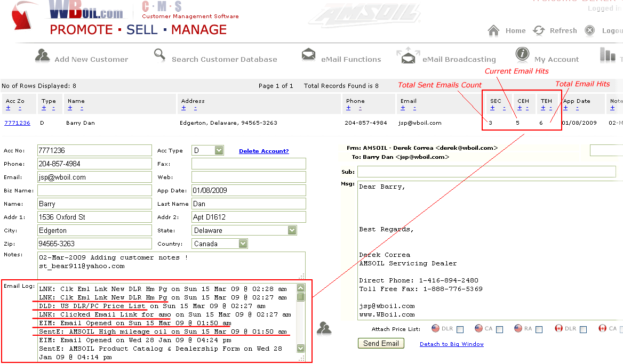Sort Email column descending with minus

[414, 108]
